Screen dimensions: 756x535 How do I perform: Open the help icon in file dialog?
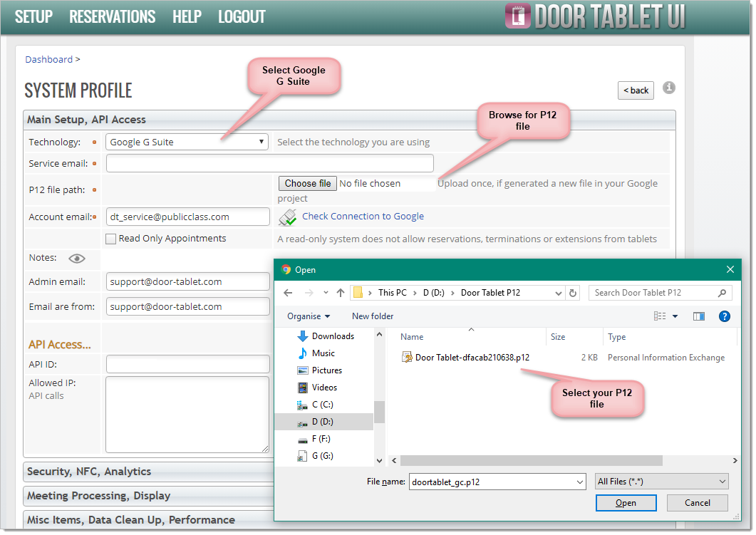click(724, 316)
